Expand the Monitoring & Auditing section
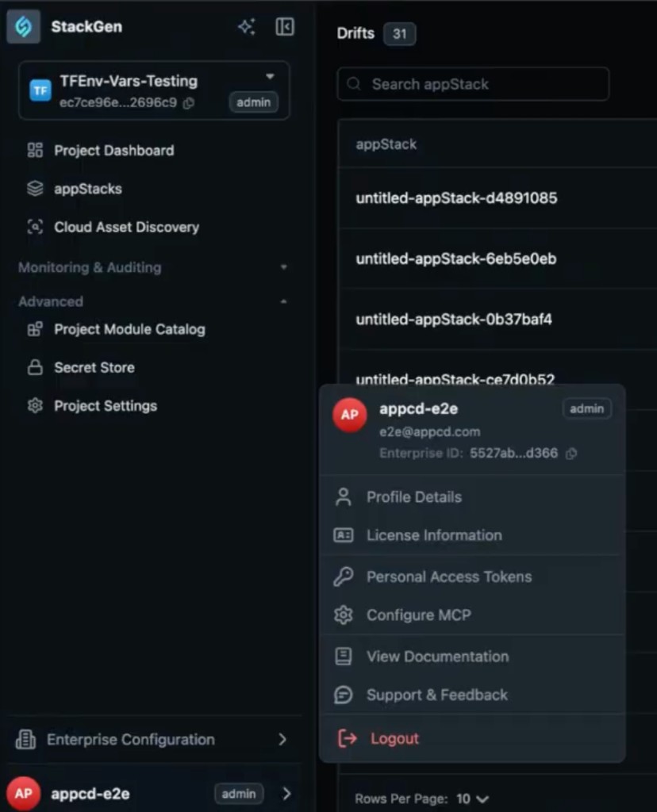Image resolution: width=657 pixels, height=812 pixels. [x=283, y=267]
